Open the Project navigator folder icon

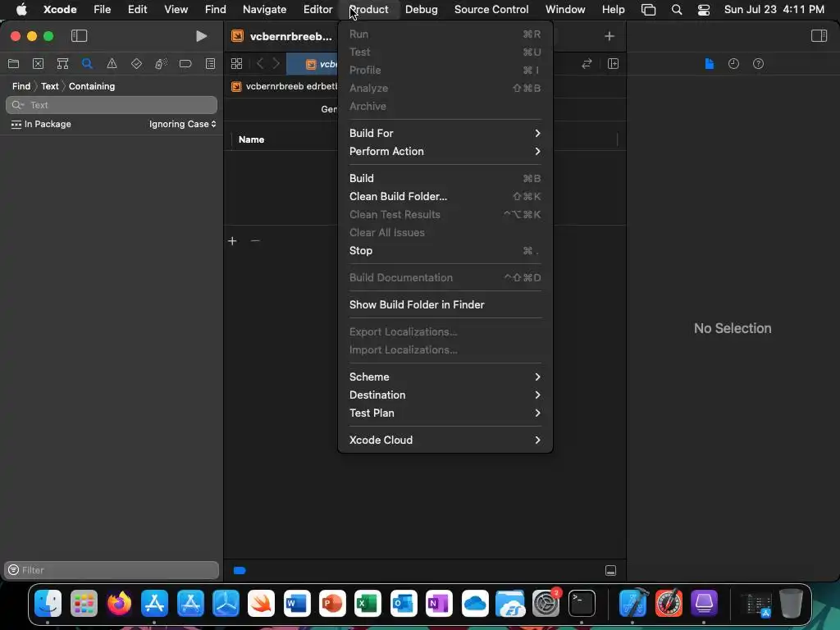click(x=13, y=64)
